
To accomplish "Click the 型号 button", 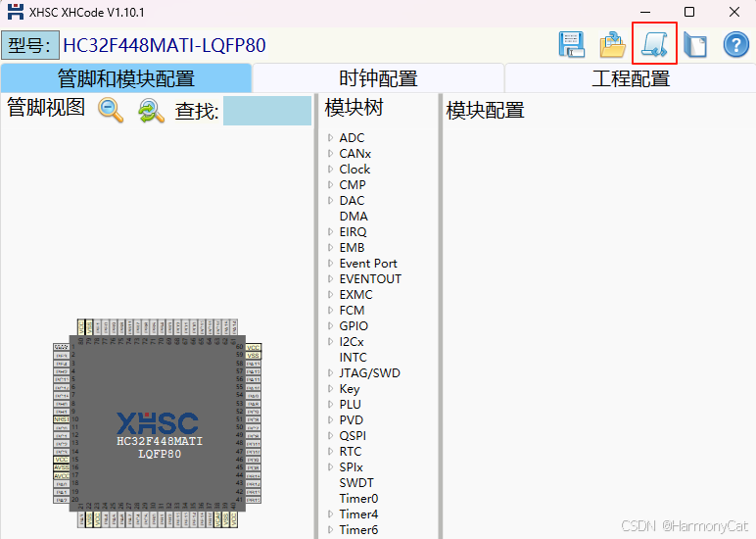I will tap(30, 45).
